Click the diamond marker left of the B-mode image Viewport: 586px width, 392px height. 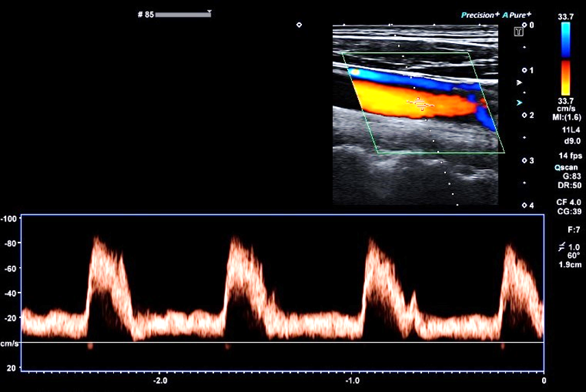[298, 25]
